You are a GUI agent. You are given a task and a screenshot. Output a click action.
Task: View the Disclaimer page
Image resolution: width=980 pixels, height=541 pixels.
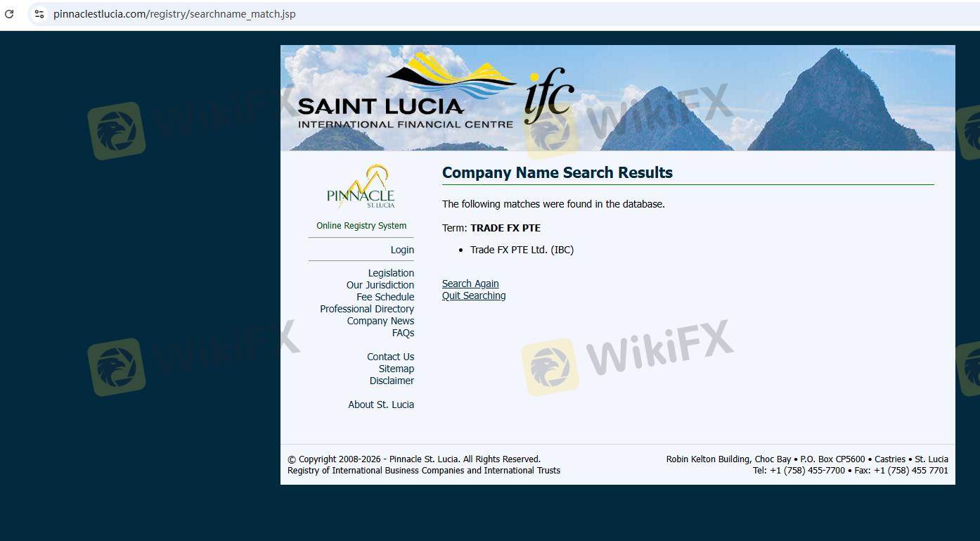coord(392,381)
